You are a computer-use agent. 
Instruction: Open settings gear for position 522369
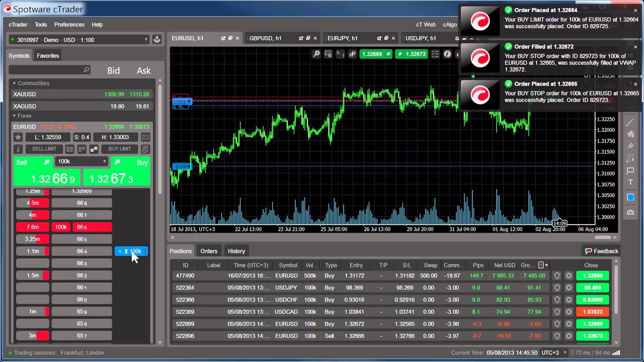tap(569, 312)
